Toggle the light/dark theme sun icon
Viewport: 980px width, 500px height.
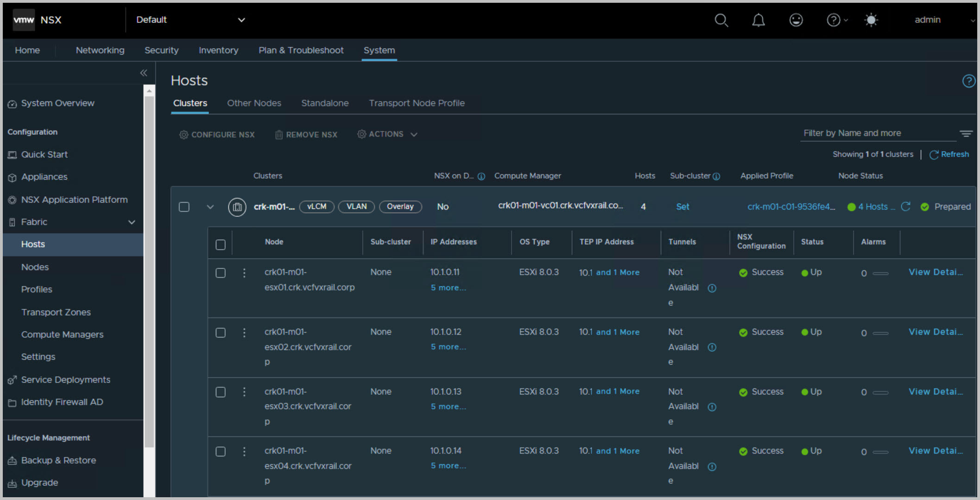tap(871, 20)
